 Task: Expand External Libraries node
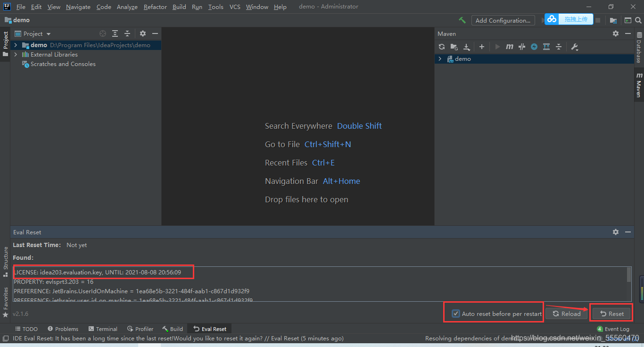tap(16, 55)
